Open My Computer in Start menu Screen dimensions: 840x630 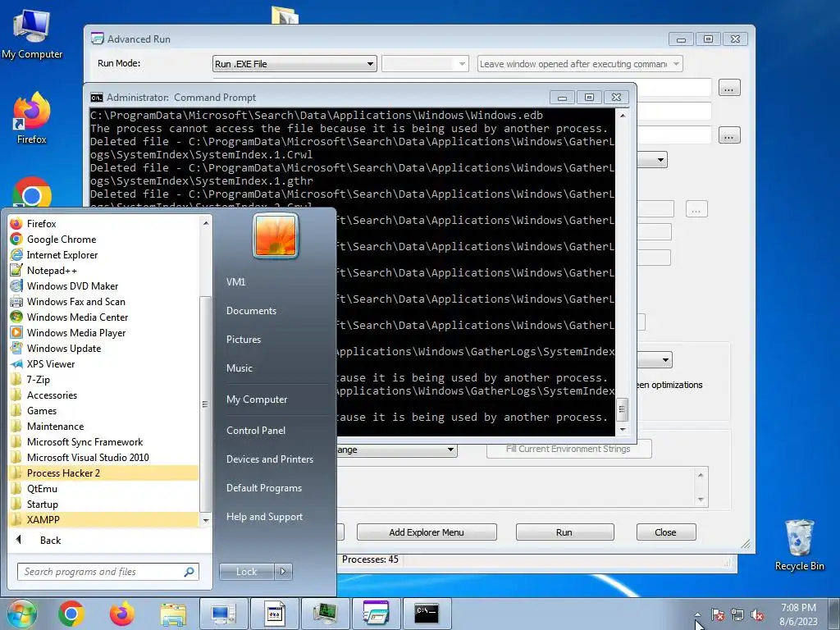tap(257, 399)
